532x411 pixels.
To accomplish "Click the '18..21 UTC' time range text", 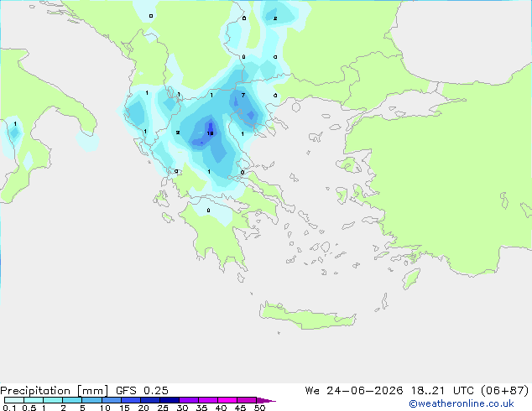I will [x=442, y=391].
